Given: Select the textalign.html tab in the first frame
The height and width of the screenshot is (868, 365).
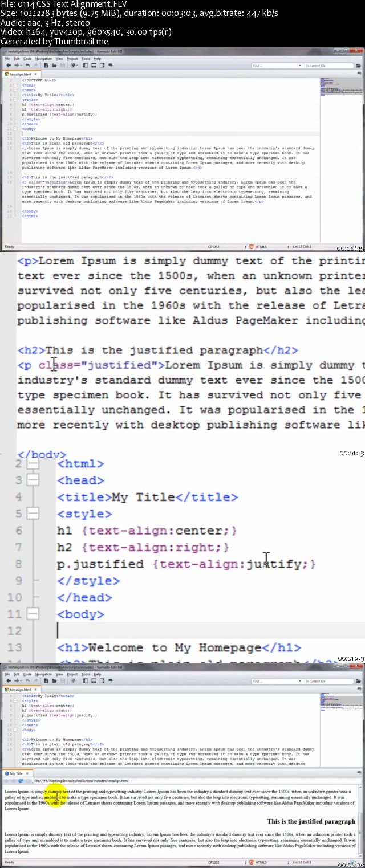Looking at the screenshot, I should coord(21,74).
